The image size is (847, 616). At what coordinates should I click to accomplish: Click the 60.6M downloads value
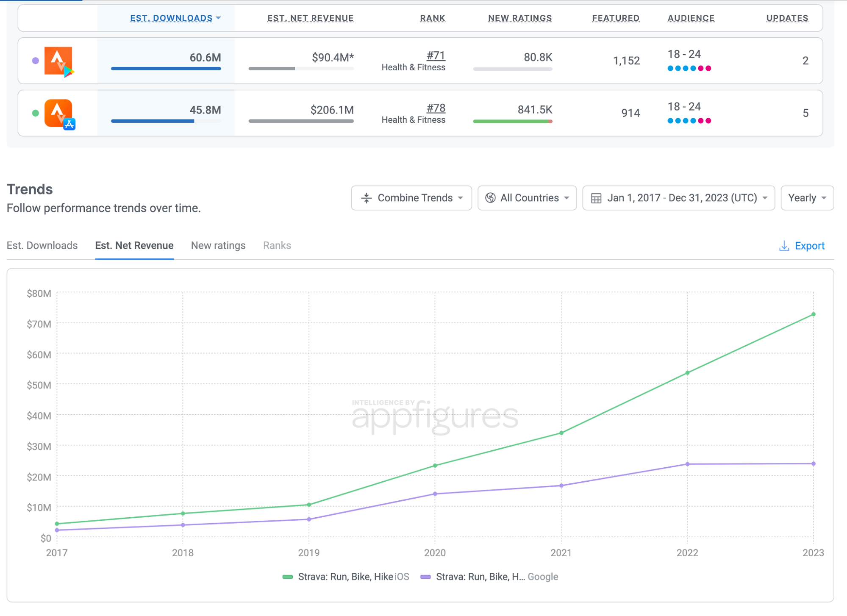coord(206,58)
